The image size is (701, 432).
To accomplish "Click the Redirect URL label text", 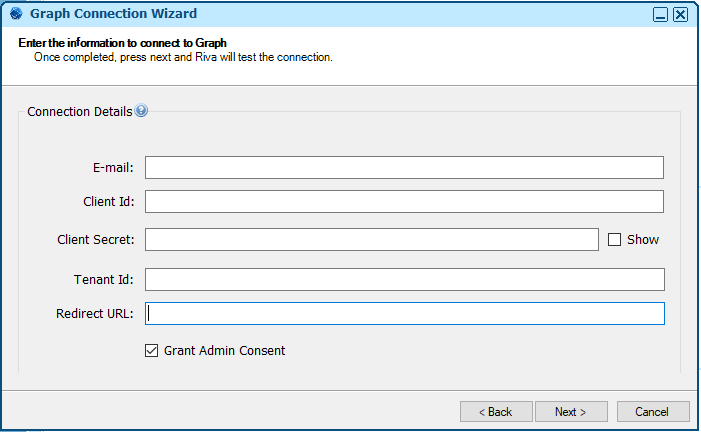I will (x=94, y=314).
